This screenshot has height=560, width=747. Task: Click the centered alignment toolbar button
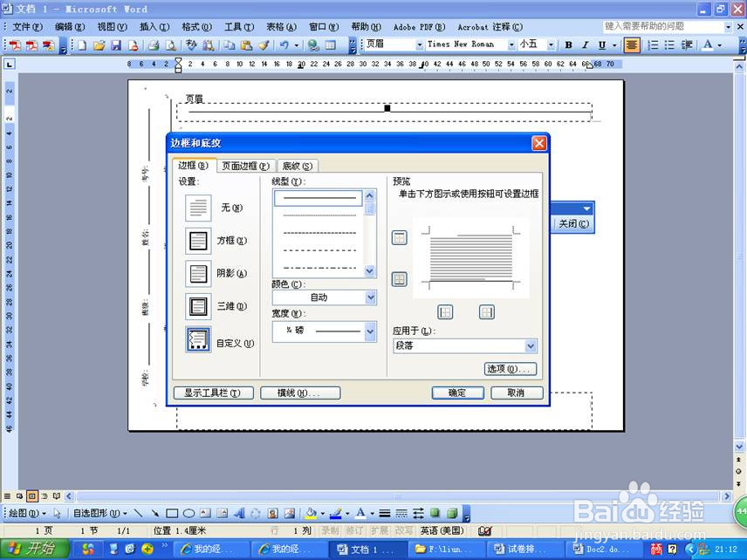(631, 45)
